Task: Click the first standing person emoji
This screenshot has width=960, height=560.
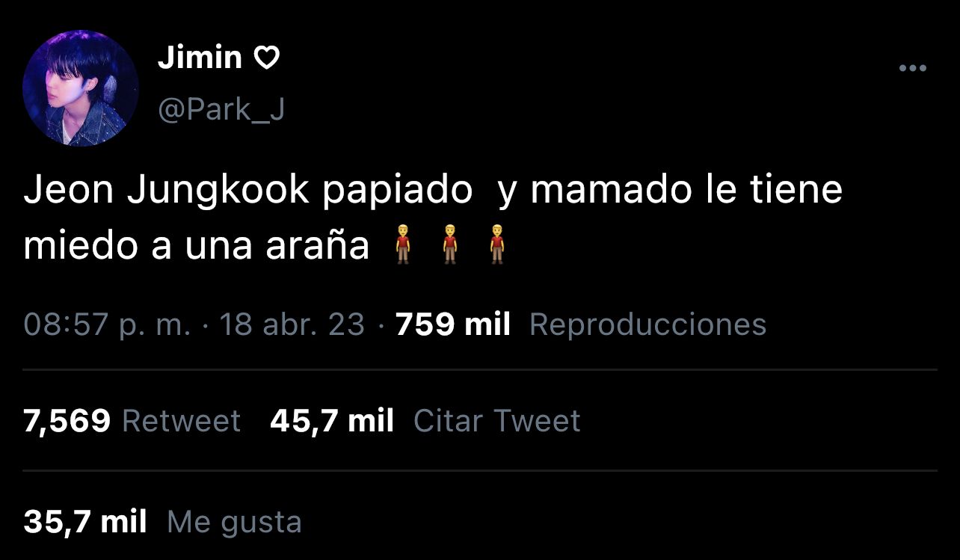Action: pyautogui.click(x=403, y=244)
